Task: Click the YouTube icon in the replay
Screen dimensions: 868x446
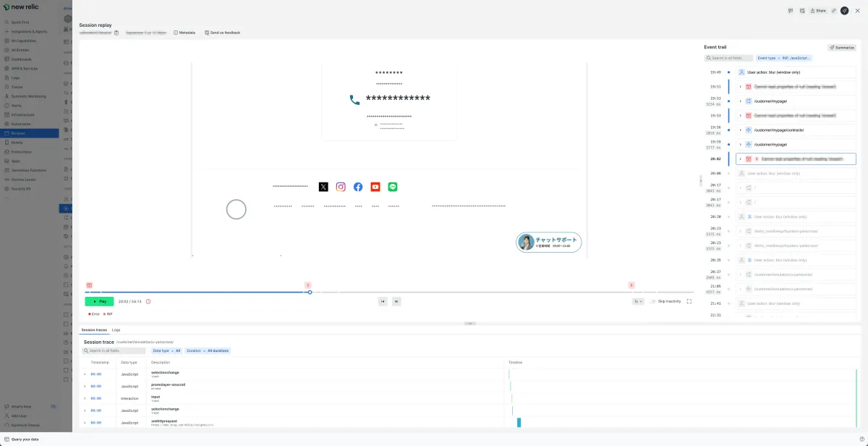Action: 375,187
